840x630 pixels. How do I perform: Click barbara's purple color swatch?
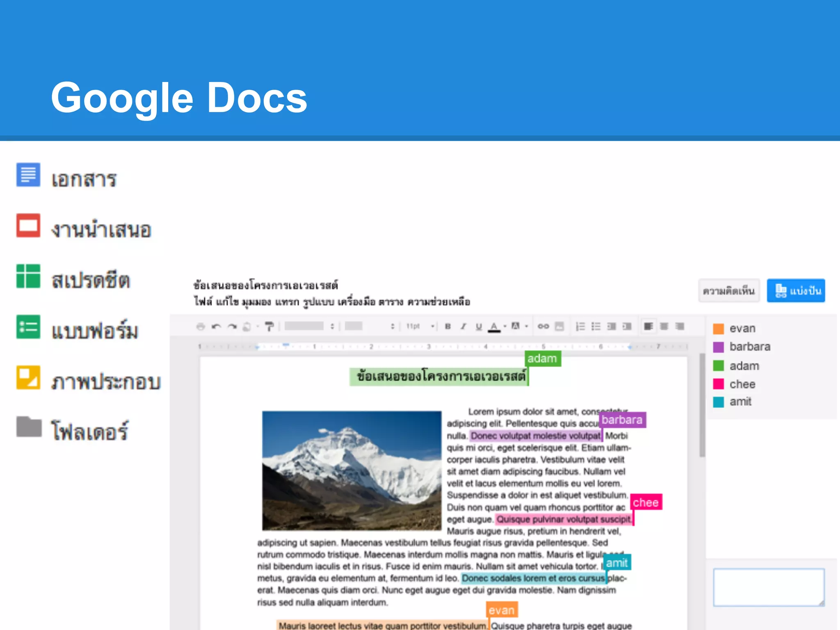(718, 347)
